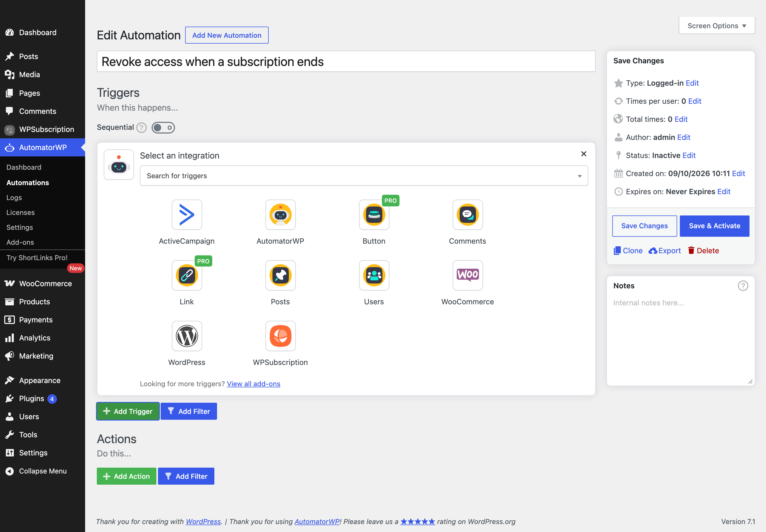Export this automation
This screenshot has height=532, width=766.
(665, 251)
